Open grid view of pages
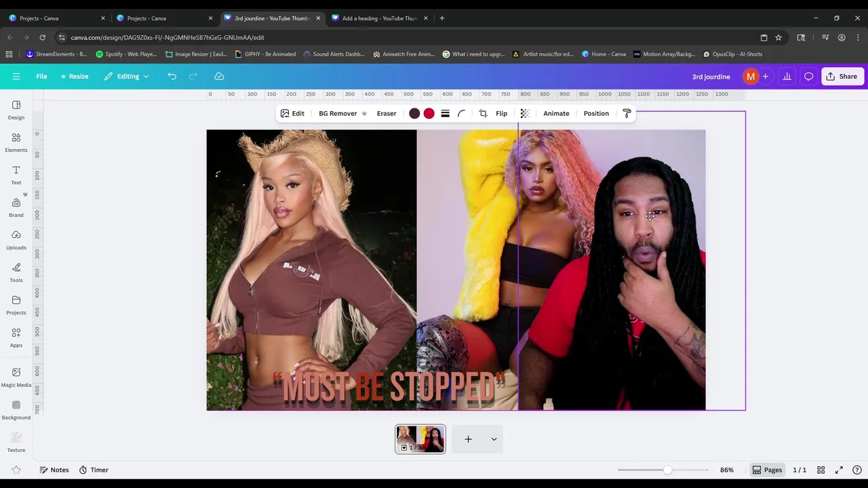Viewport: 868px width, 488px height. [821, 470]
